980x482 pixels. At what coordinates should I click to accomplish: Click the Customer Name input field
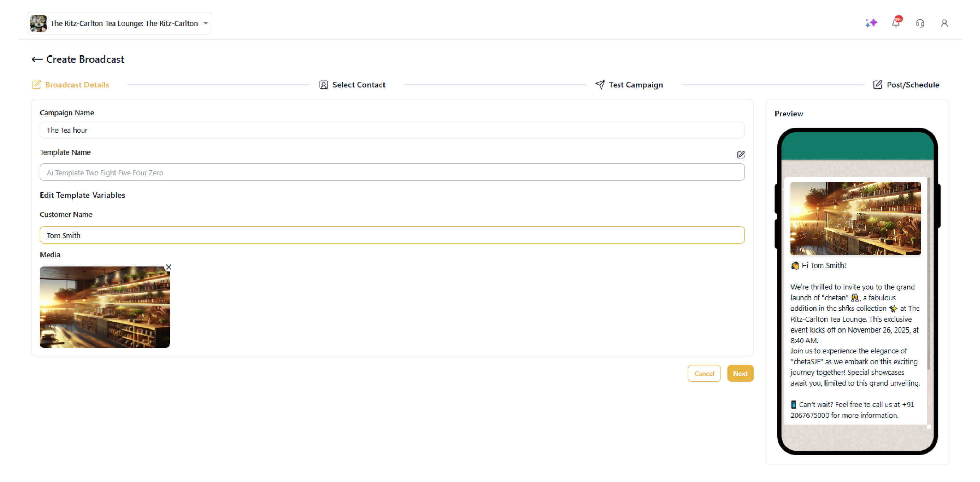pos(392,235)
